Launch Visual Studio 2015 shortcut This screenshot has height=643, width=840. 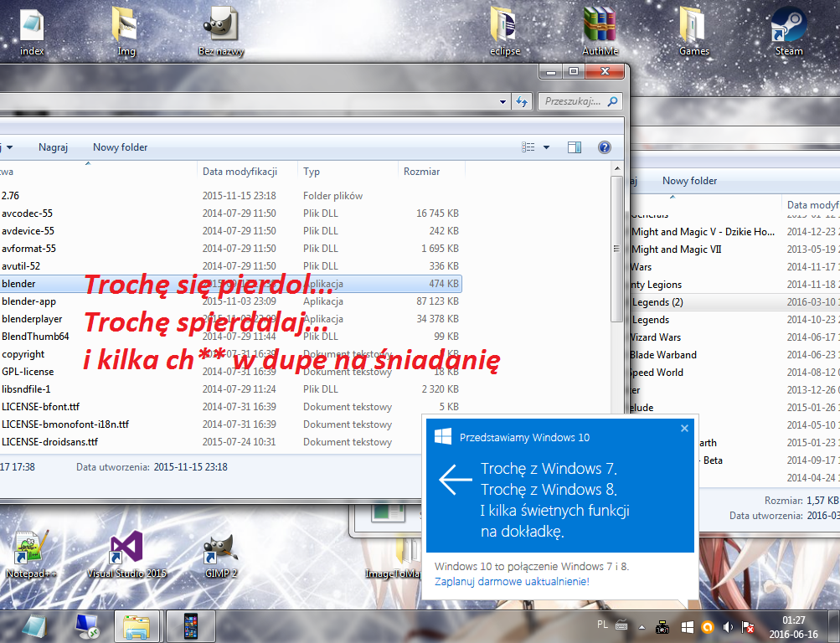click(126, 554)
